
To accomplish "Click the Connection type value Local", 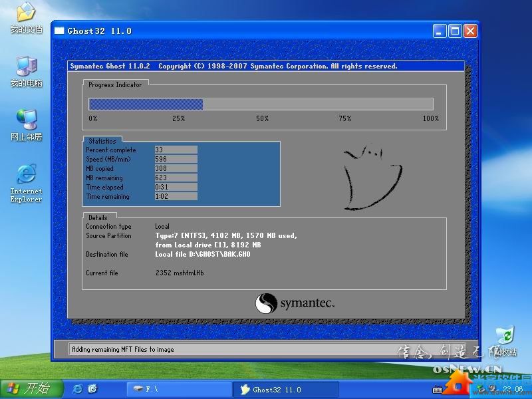I will point(162,226).
